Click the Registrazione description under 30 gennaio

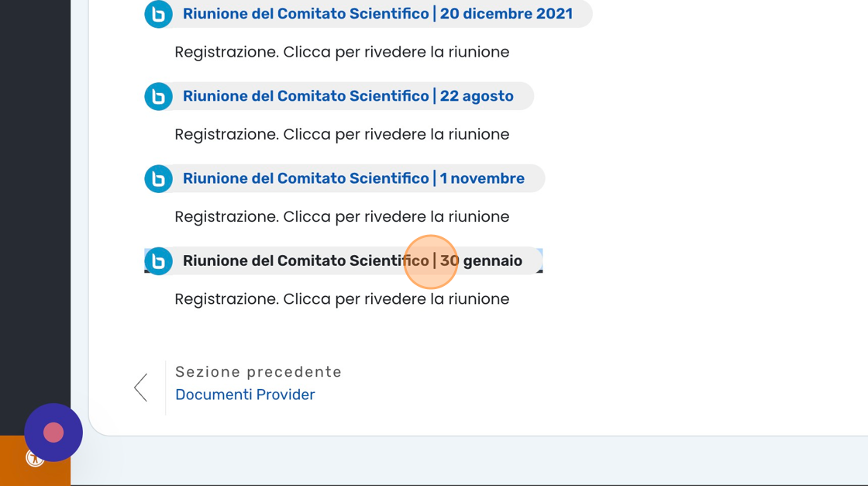pos(342,299)
